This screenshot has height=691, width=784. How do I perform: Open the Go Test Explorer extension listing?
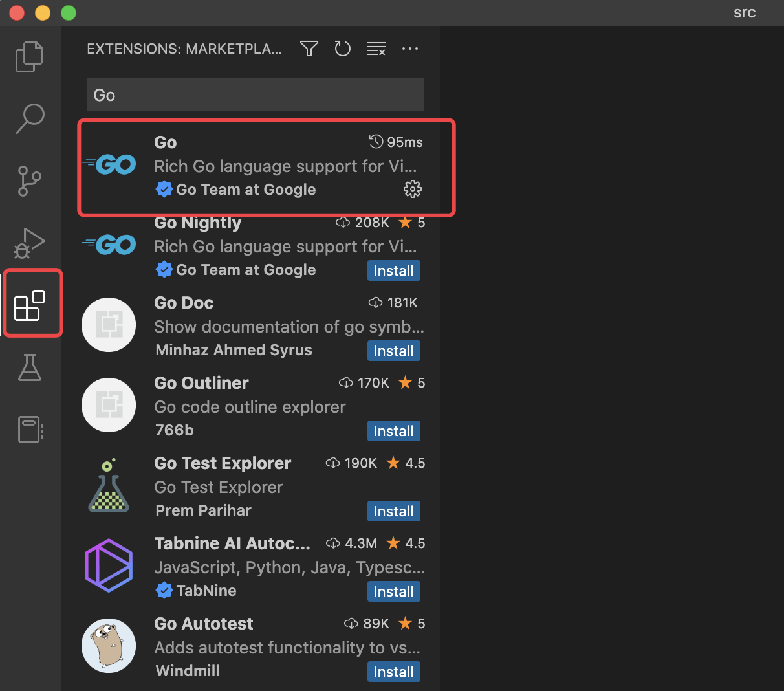pos(223,463)
